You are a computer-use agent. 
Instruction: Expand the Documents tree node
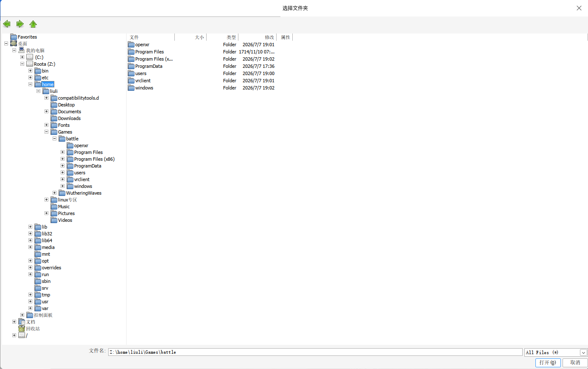pos(46,112)
